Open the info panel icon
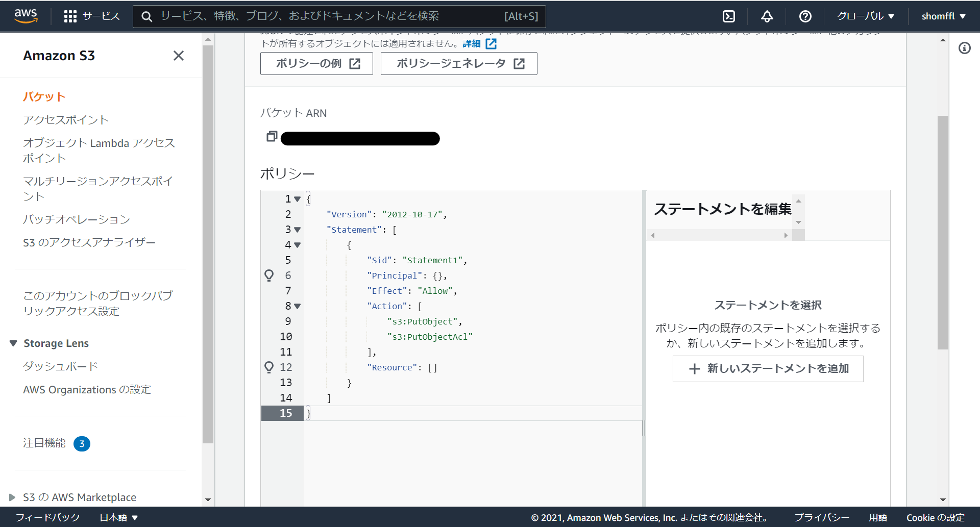The height and width of the screenshot is (527, 980). point(964,48)
